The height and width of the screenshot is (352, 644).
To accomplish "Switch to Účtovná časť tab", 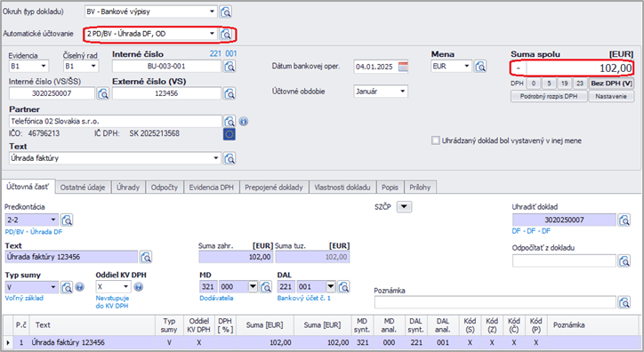I will point(28,187).
